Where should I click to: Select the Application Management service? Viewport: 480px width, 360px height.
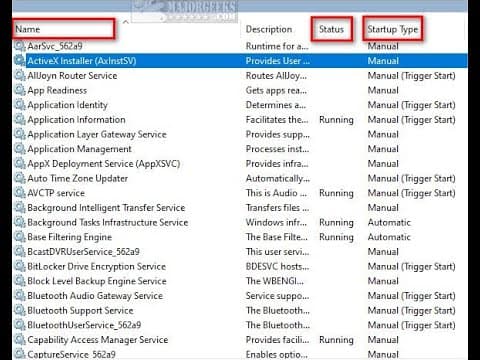pyautogui.click(x=79, y=149)
